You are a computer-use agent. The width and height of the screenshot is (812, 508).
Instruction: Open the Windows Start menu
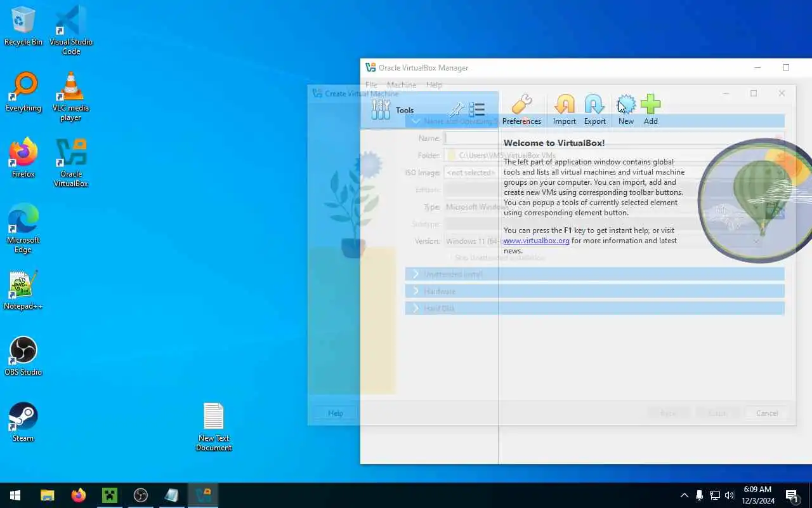15,495
